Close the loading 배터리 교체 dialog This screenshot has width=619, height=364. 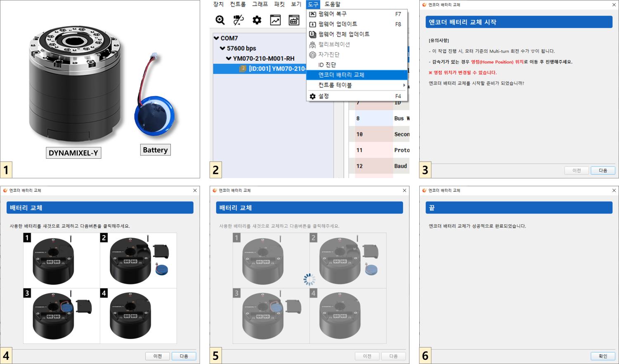(404, 190)
